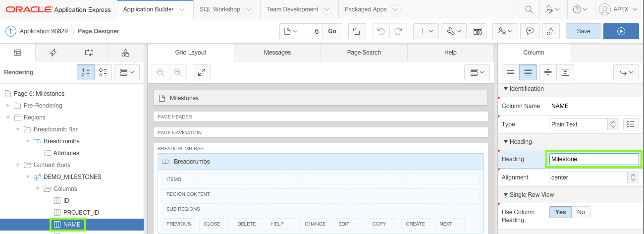Set Use Column Heading to Yes
Image resolution: width=644 pixels, height=234 pixels.
pos(560,212)
